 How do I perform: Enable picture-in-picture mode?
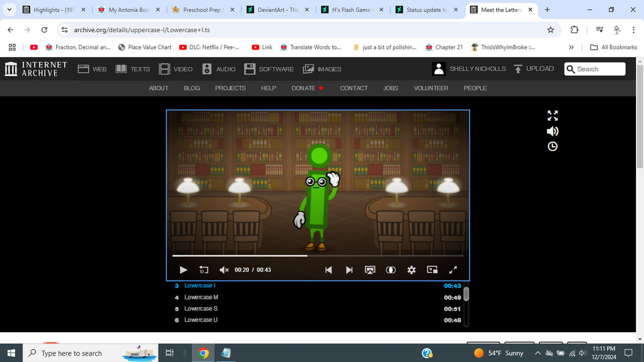[432, 270]
